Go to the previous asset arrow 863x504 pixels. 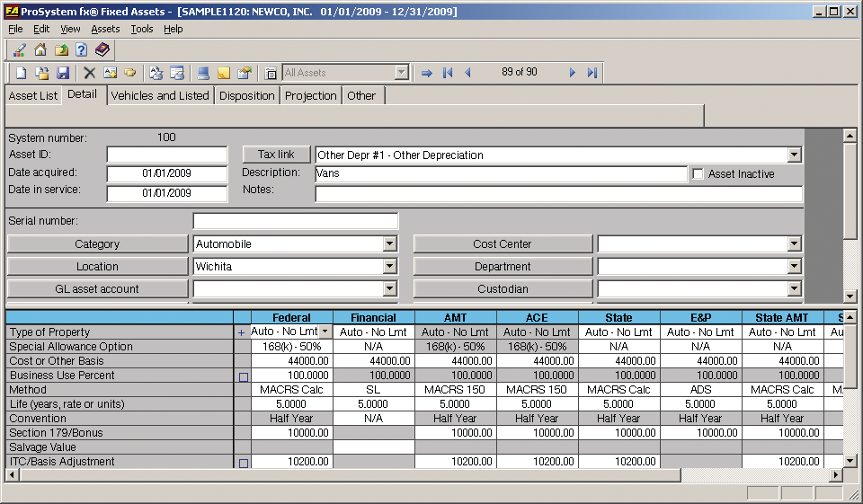point(467,73)
